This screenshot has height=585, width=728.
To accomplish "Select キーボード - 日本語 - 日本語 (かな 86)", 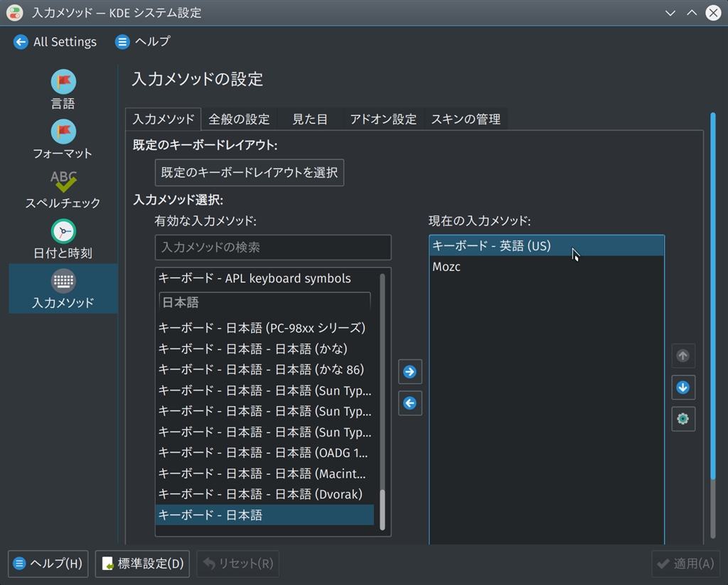I will click(264, 370).
